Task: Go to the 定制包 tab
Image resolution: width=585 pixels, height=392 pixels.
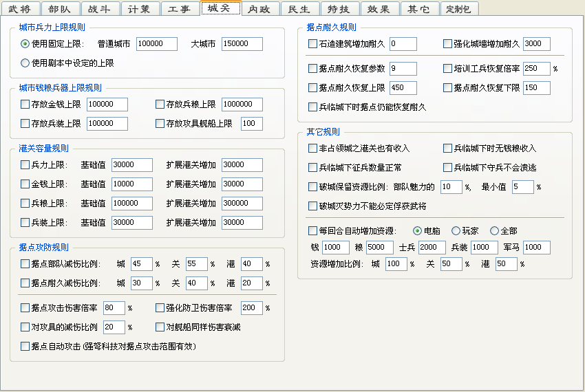Action: 458,9
